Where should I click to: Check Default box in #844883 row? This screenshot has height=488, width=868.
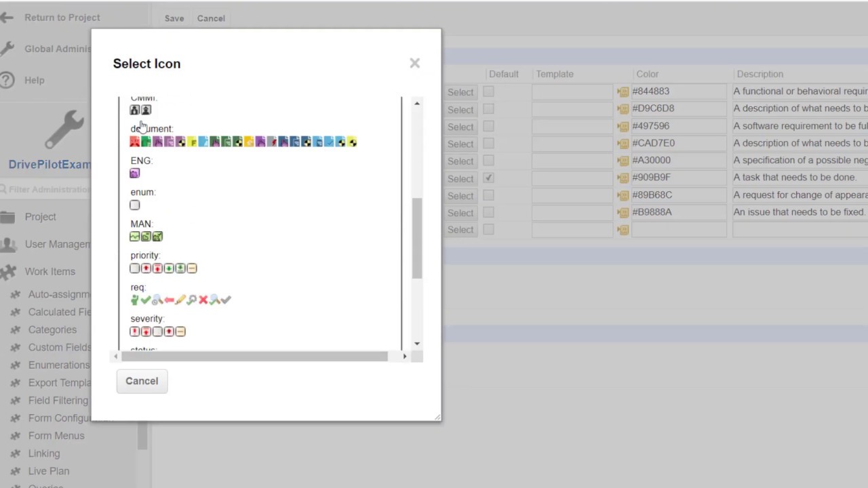488,91
